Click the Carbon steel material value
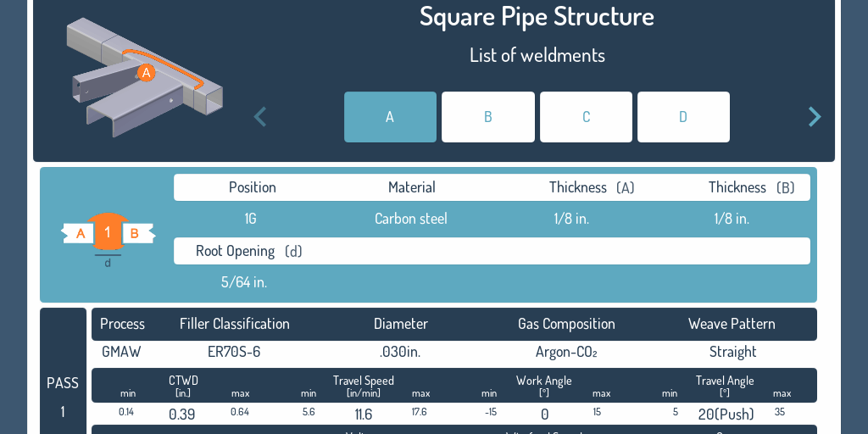Image resolution: width=868 pixels, height=434 pixels. pos(411,219)
